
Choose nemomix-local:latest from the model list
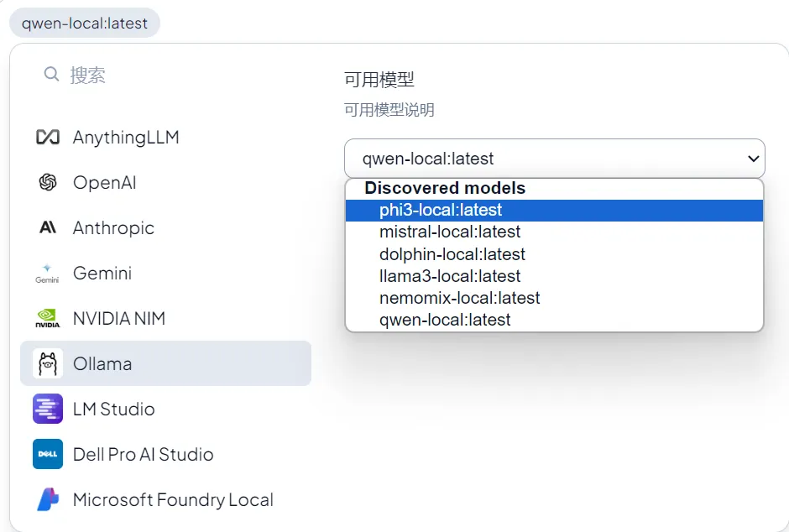pyautogui.click(x=555, y=298)
